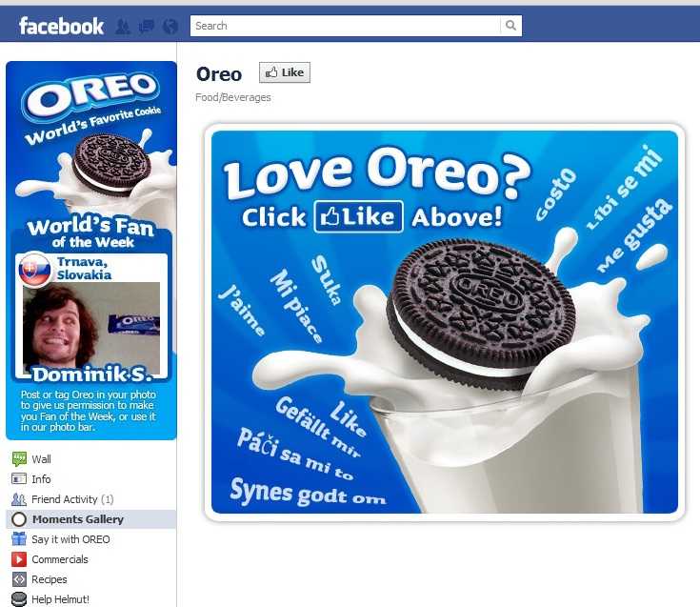Open the notifications globe icon
This screenshot has width=700, height=607.
(170, 27)
